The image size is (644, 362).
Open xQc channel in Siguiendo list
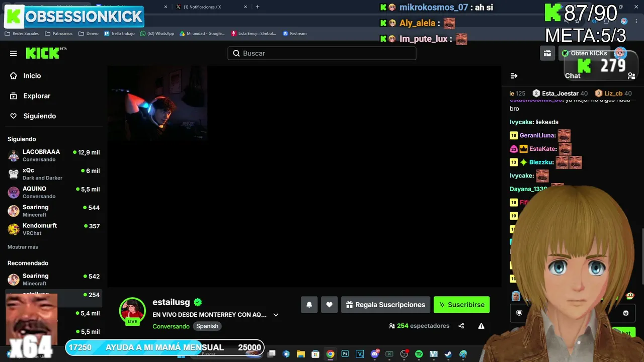pyautogui.click(x=53, y=174)
